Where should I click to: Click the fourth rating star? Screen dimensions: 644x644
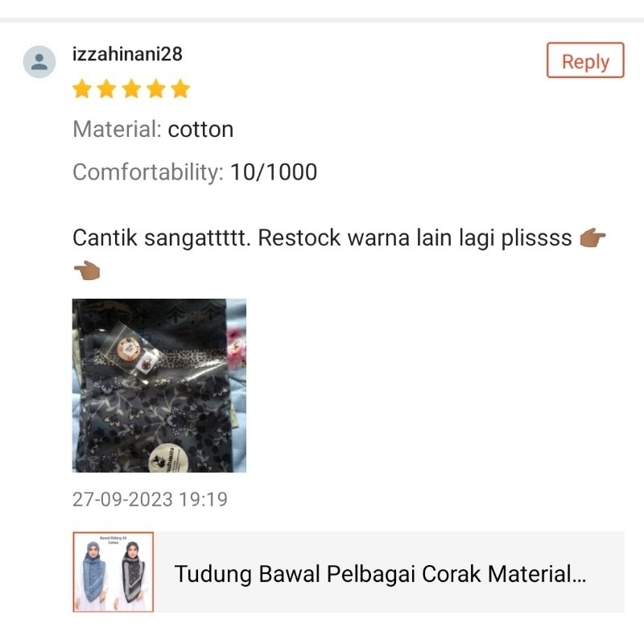click(156, 89)
